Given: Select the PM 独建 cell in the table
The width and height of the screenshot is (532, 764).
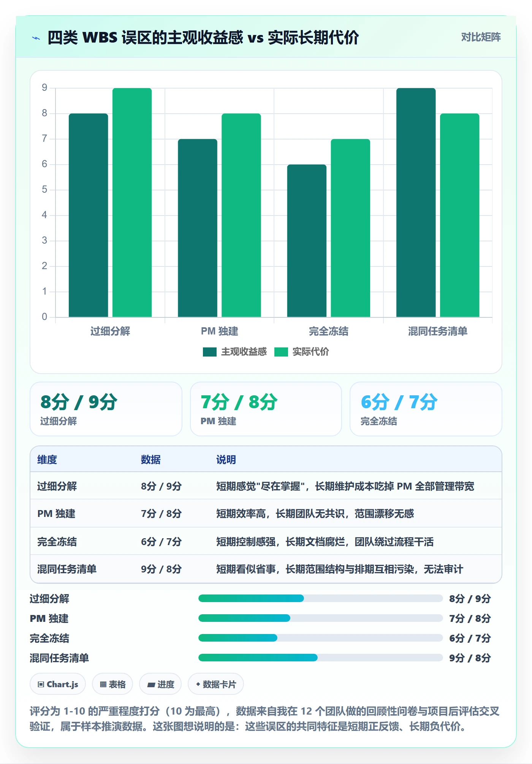Looking at the screenshot, I should tap(56, 514).
